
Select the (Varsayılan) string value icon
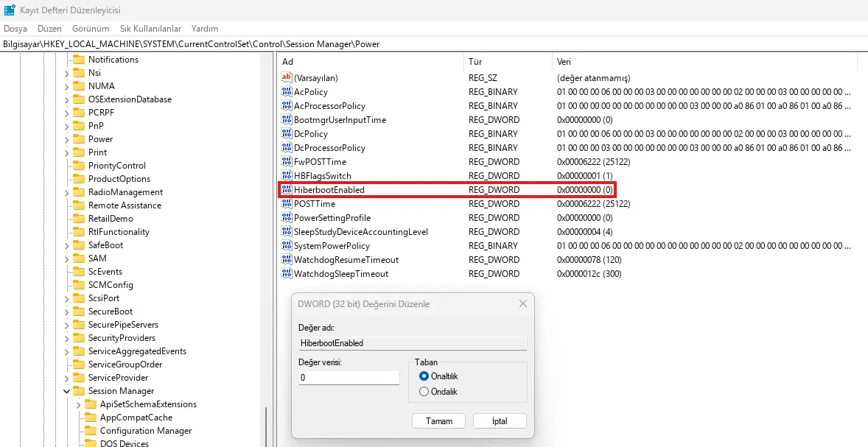(286, 77)
